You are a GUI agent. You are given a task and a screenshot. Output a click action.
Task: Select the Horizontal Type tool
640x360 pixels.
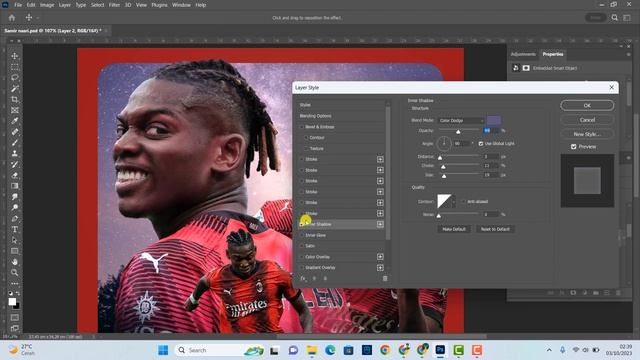click(15, 229)
